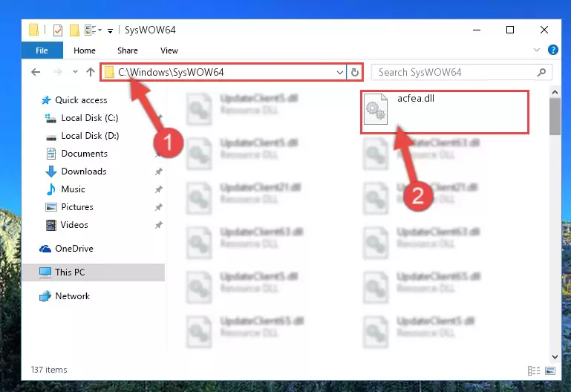Select the acfea.dll file
Screen dimensions: 571x392
tap(444, 112)
